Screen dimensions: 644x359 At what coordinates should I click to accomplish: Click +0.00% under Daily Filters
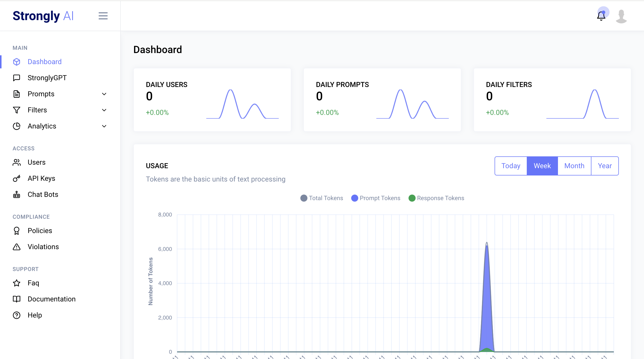pos(497,112)
